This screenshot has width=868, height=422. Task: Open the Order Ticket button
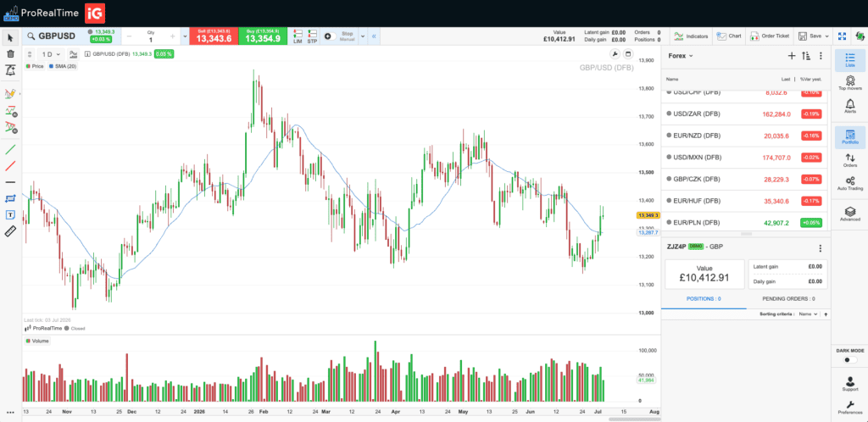tap(769, 36)
